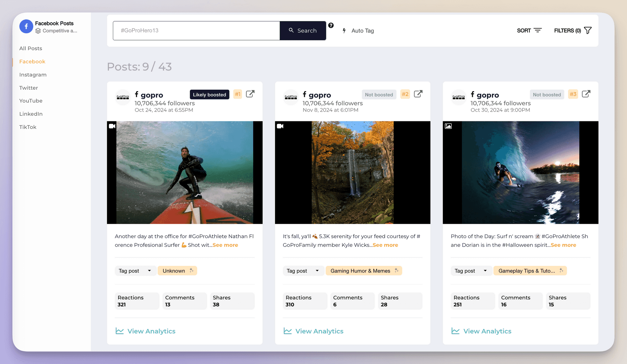Select Facebook in the sidebar

pyautogui.click(x=32, y=61)
